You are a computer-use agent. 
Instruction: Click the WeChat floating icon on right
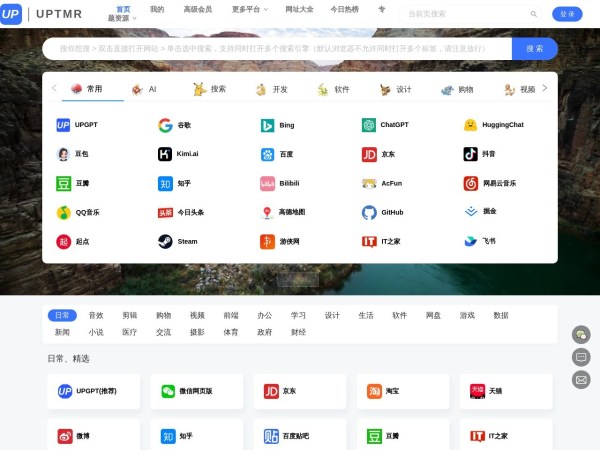[x=581, y=335]
